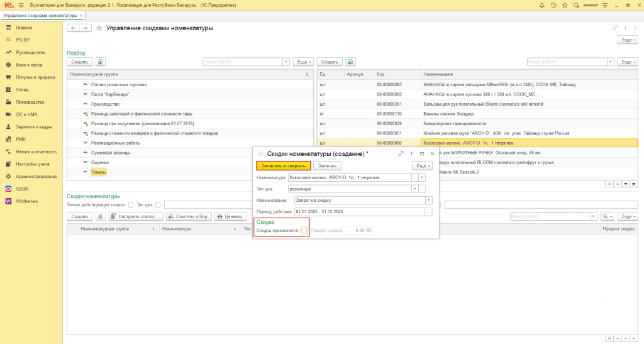This screenshot has height=344, width=644.
Task: Click into the Наименование input field
Action: 360,201
